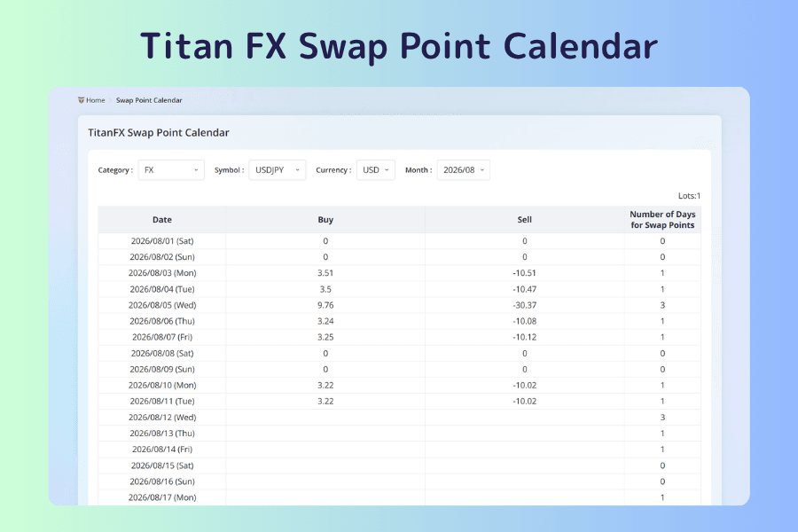The width and height of the screenshot is (798, 532).
Task: Select the 2026/08/02 (Sun) date cell
Action: 162,257
